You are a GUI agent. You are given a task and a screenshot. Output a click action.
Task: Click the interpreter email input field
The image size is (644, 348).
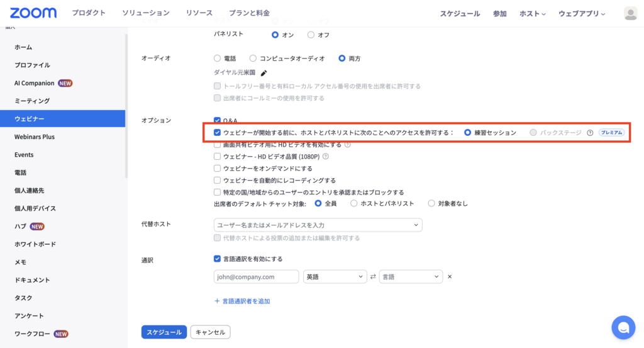[257, 277]
